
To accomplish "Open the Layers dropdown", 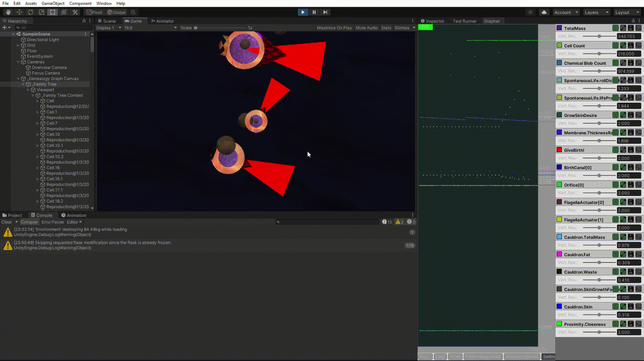I will (x=596, y=12).
